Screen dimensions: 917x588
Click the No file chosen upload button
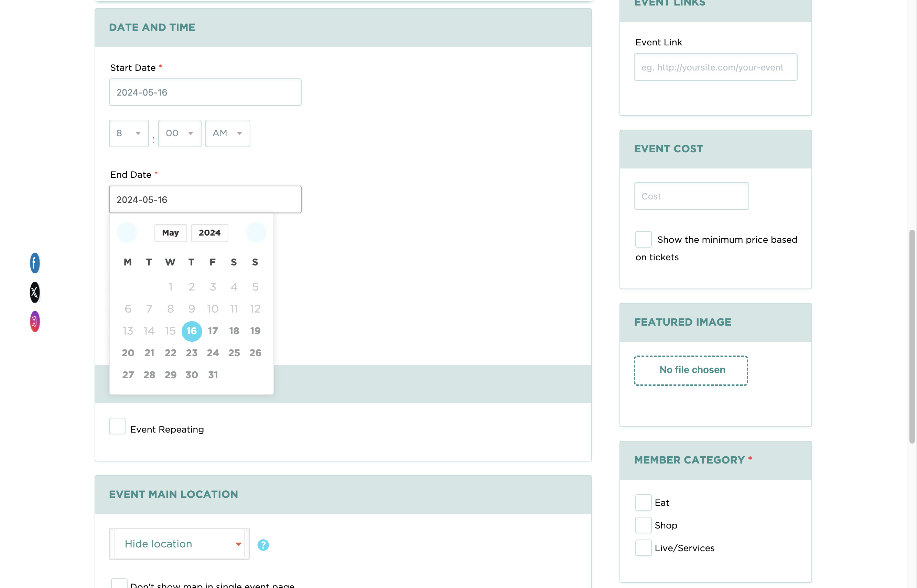click(691, 370)
